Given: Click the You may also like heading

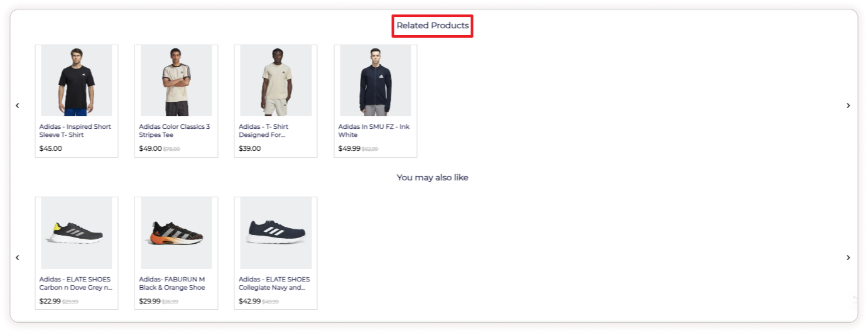Looking at the screenshot, I should tap(432, 178).
